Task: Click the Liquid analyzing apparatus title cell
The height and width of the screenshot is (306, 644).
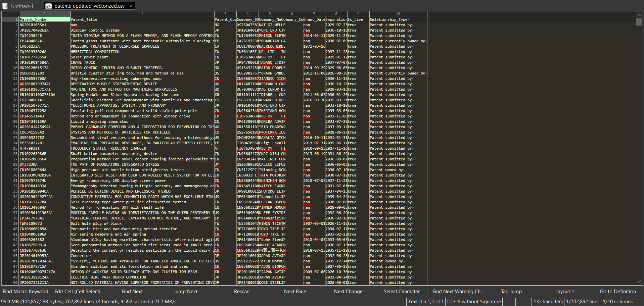Action: tap(142, 121)
